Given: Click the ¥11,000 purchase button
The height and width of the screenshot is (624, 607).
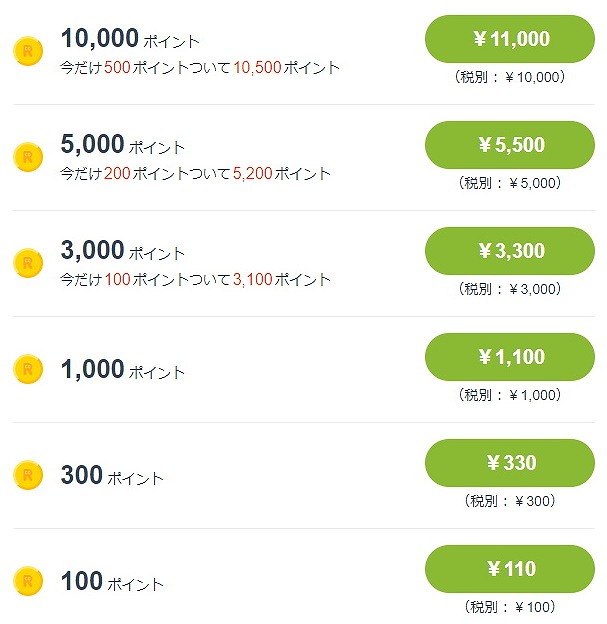Looking at the screenshot, I should tap(510, 39).
